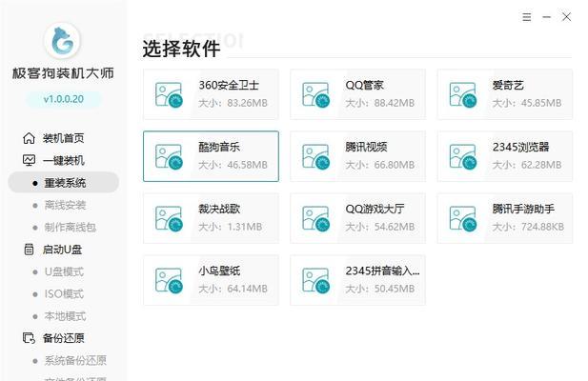Click the 大小: 46.58MB size text

click(x=233, y=165)
